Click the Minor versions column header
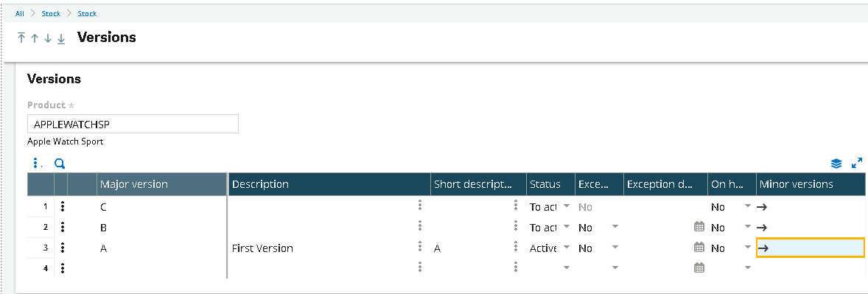 (811, 184)
